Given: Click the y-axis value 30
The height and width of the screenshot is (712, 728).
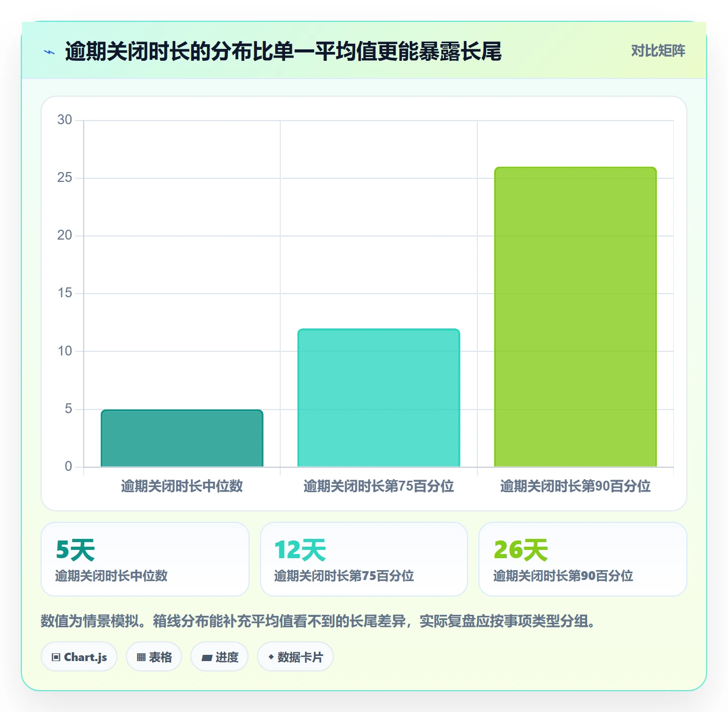Looking at the screenshot, I should click(64, 120).
